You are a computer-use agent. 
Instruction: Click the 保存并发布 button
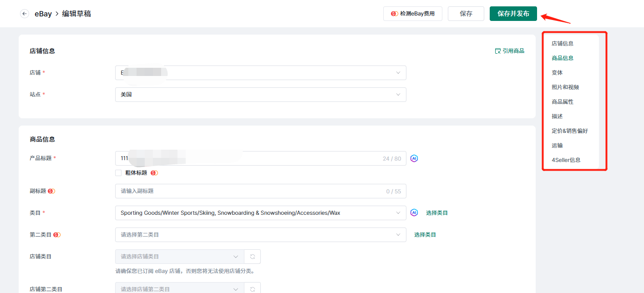point(513,14)
